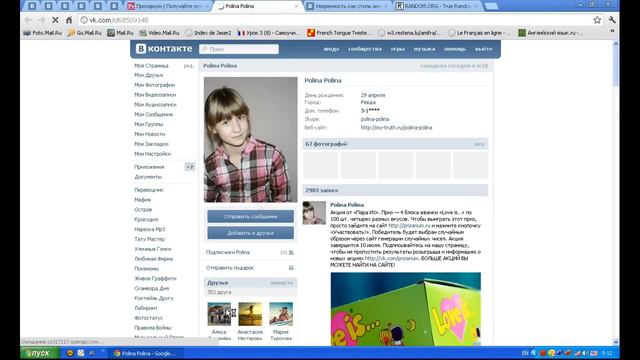Click the first quick launch icon in taskbar

tap(70, 353)
